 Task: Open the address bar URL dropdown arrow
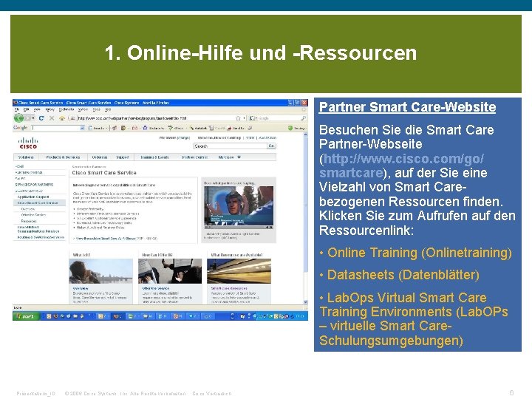[x=244, y=118]
